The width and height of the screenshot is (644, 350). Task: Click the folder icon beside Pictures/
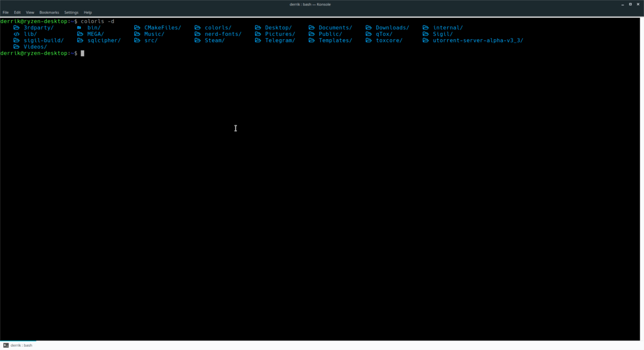point(258,34)
